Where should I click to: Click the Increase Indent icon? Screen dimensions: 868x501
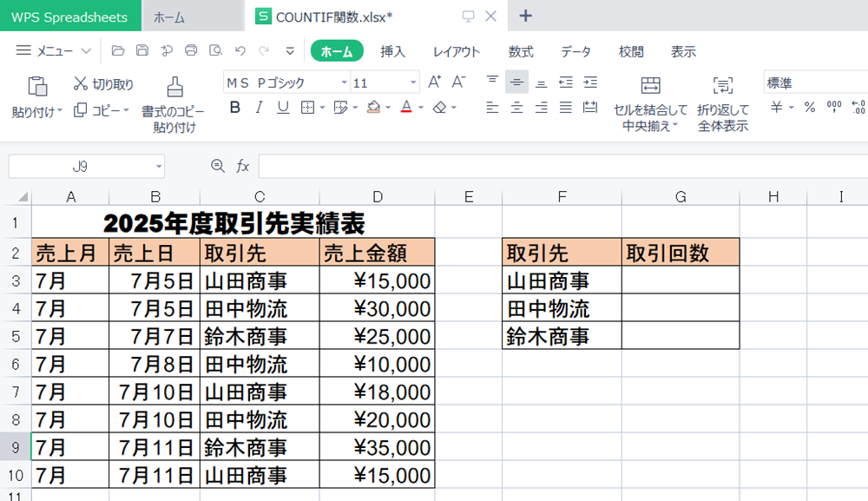[590, 82]
